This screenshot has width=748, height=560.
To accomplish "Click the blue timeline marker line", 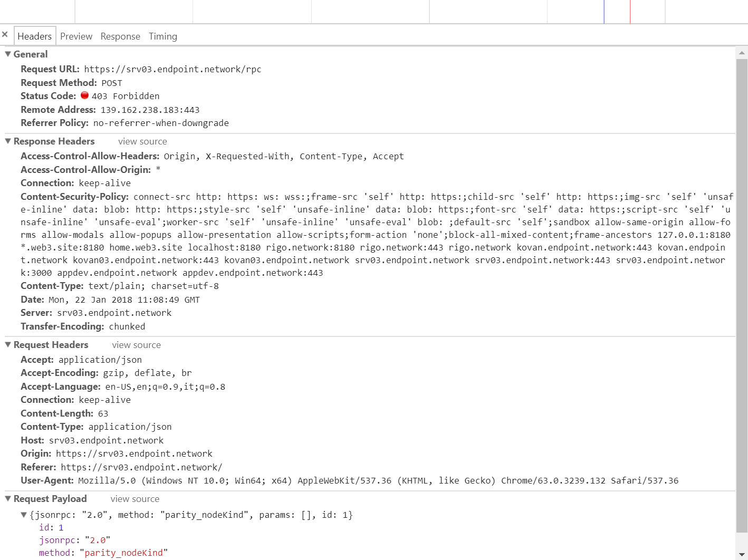I will click(x=604, y=12).
